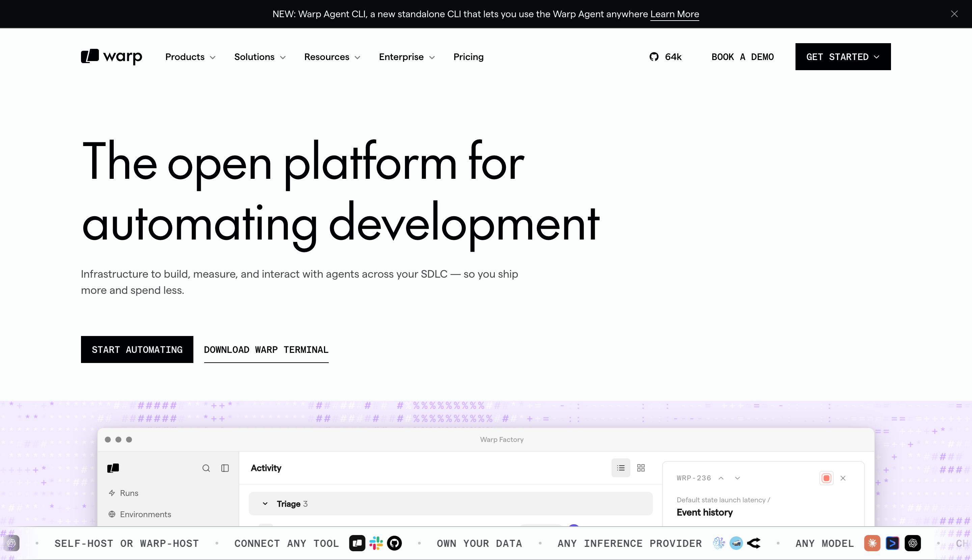This screenshot has width=972, height=560.
Task: Click the Warp logo in the navbar
Action: (x=112, y=57)
